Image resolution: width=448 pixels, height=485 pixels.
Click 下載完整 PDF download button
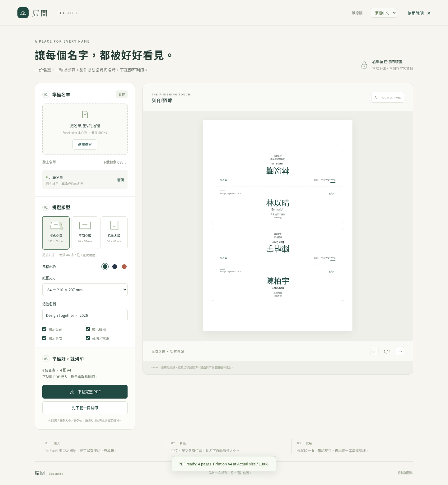[x=85, y=392]
